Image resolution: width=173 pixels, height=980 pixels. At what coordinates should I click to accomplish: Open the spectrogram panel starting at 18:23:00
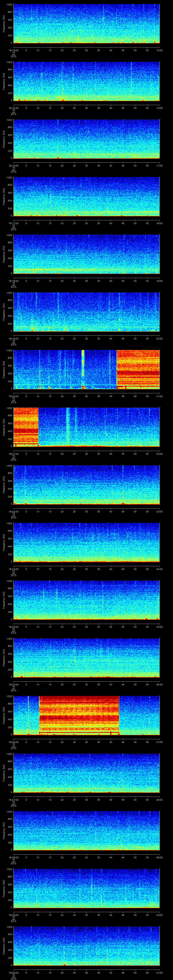point(86,542)
